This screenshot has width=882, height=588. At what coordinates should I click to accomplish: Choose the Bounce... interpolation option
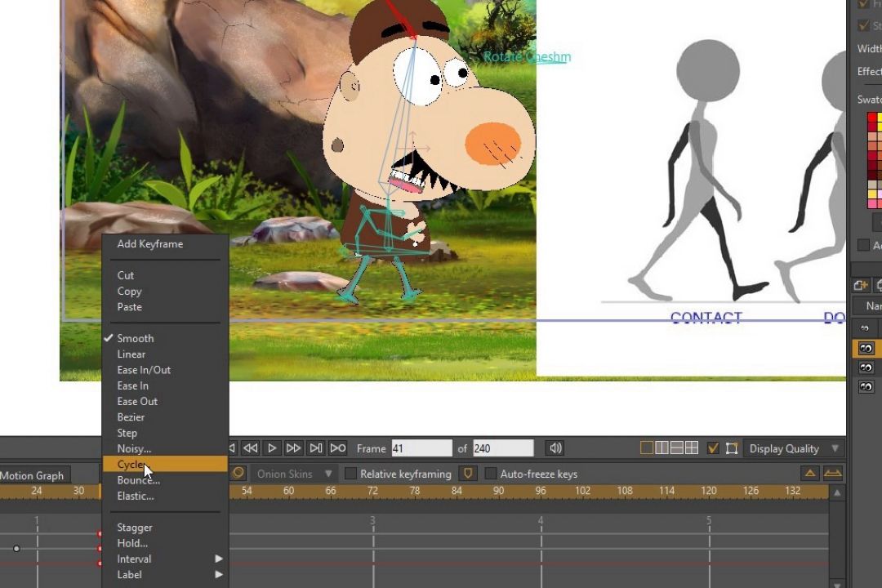165,480
